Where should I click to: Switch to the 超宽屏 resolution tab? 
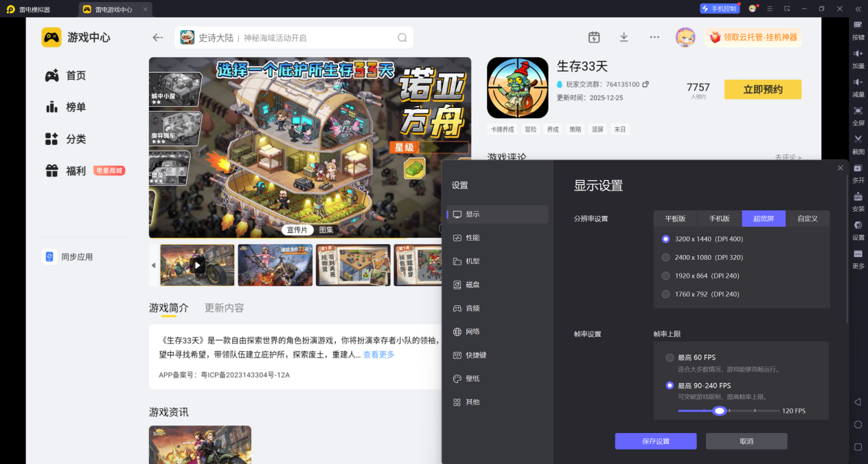[764, 219]
